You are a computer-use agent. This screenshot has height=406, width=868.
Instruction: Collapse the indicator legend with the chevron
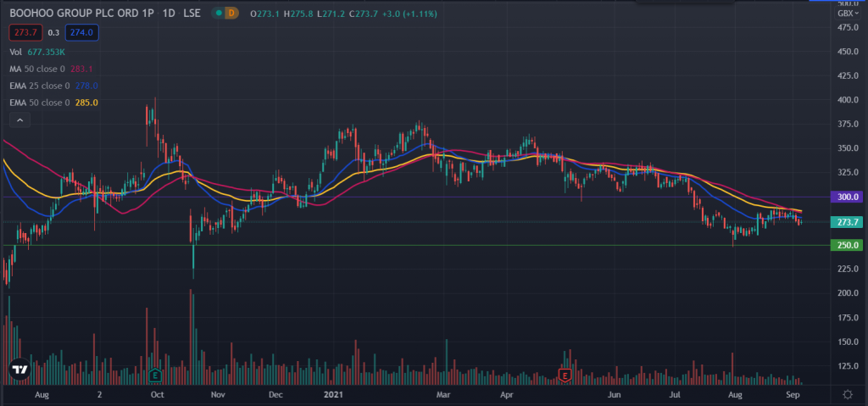[x=19, y=120]
